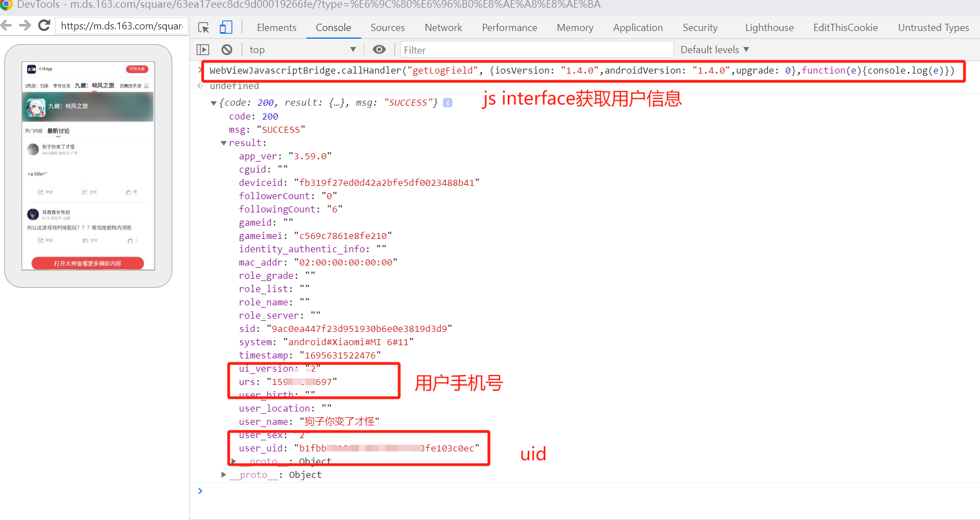Select the Console tab
This screenshot has width=980, height=520.
point(333,28)
